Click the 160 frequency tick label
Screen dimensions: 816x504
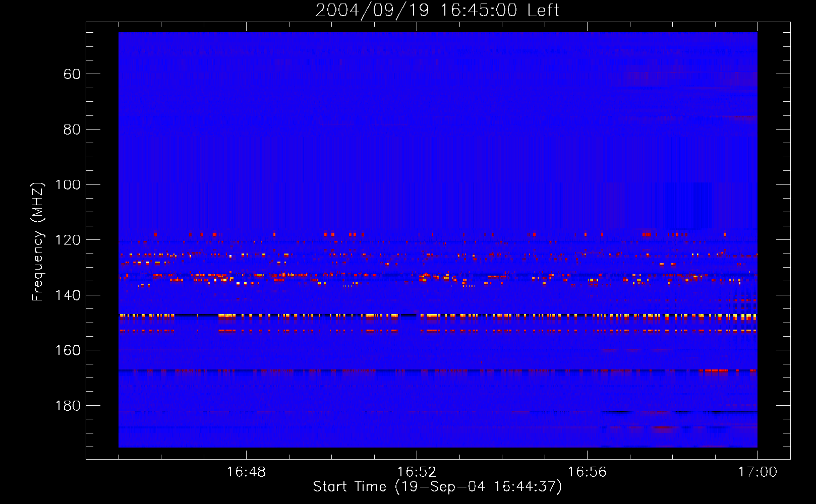pos(68,351)
